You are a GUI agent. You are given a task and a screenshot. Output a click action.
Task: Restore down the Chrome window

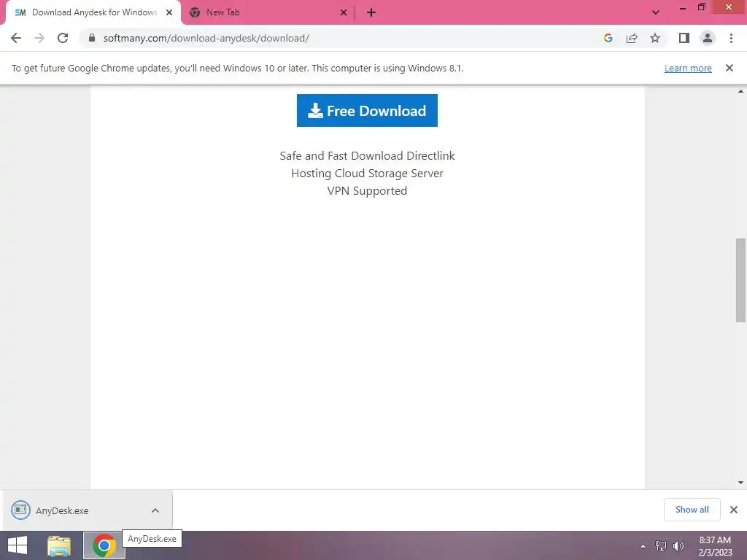coord(702,7)
